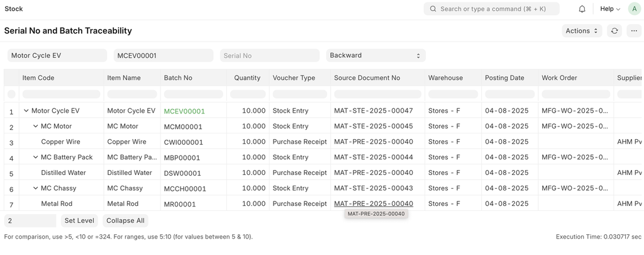This screenshot has height=255, width=644.
Task: Open the Actions dropdown menu
Action: 581,31
